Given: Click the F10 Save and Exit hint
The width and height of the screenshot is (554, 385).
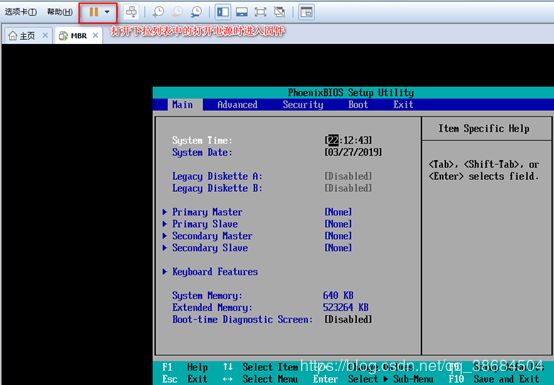Looking at the screenshot, I should point(494,379).
